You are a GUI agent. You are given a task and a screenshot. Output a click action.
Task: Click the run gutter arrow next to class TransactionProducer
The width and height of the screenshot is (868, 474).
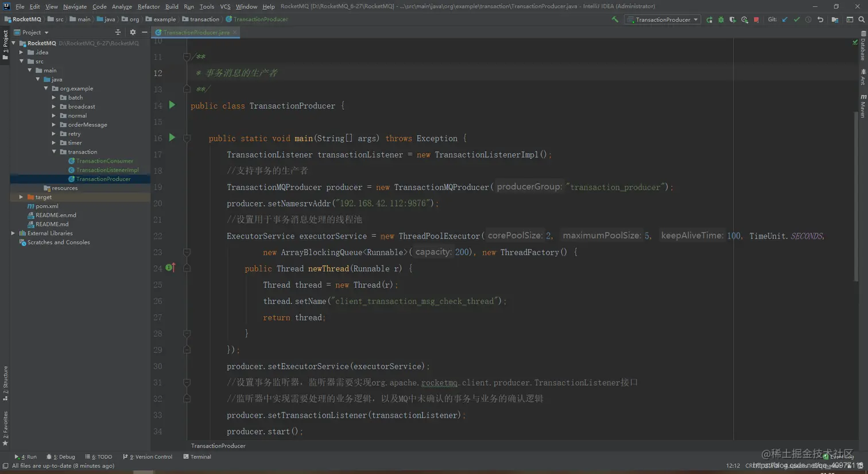click(x=172, y=105)
